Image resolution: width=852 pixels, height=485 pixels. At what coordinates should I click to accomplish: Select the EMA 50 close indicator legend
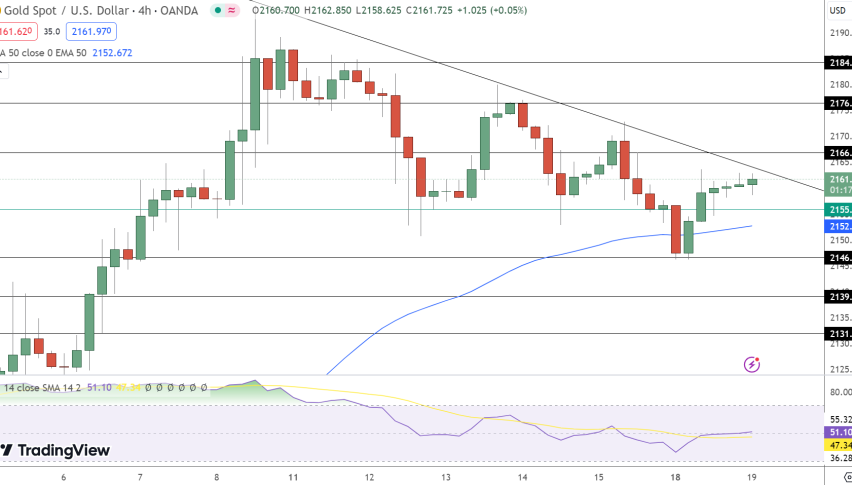coord(43,53)
